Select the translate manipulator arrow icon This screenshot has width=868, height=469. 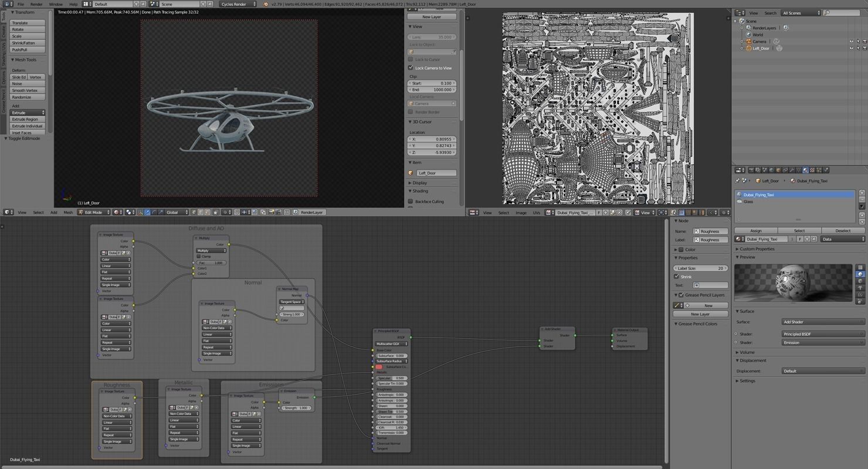147,212
